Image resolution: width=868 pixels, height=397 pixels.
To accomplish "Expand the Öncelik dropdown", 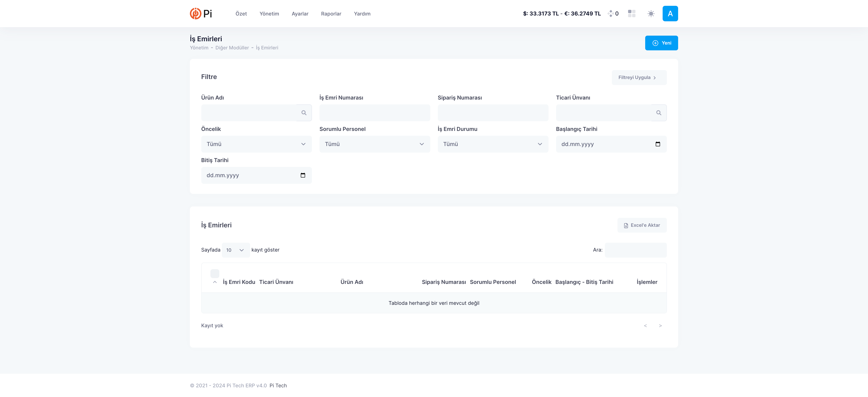I will coord(256,144).
